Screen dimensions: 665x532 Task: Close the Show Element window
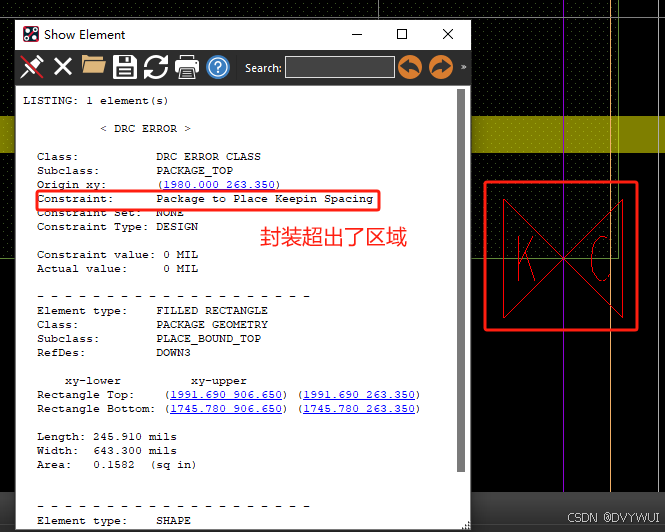click(448, 34)
